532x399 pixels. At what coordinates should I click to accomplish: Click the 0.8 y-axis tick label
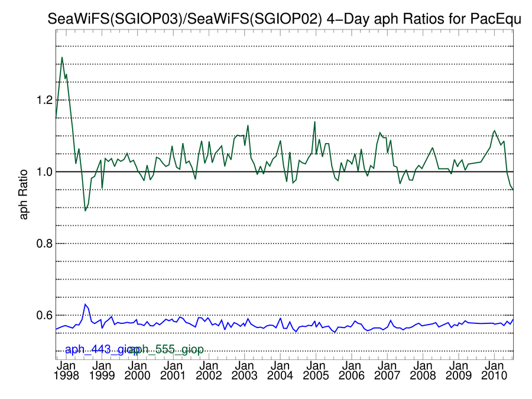pyautogui.click(x=44, y=244)
